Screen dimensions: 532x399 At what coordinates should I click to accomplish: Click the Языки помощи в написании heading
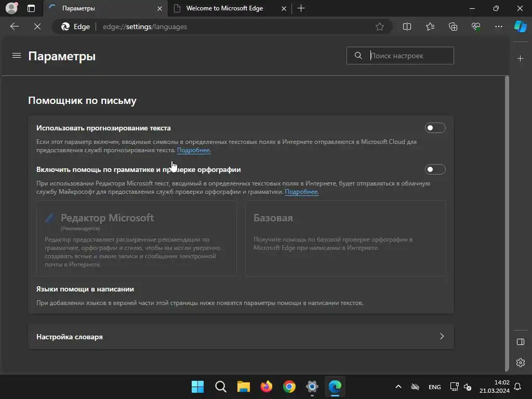point(85,289)
